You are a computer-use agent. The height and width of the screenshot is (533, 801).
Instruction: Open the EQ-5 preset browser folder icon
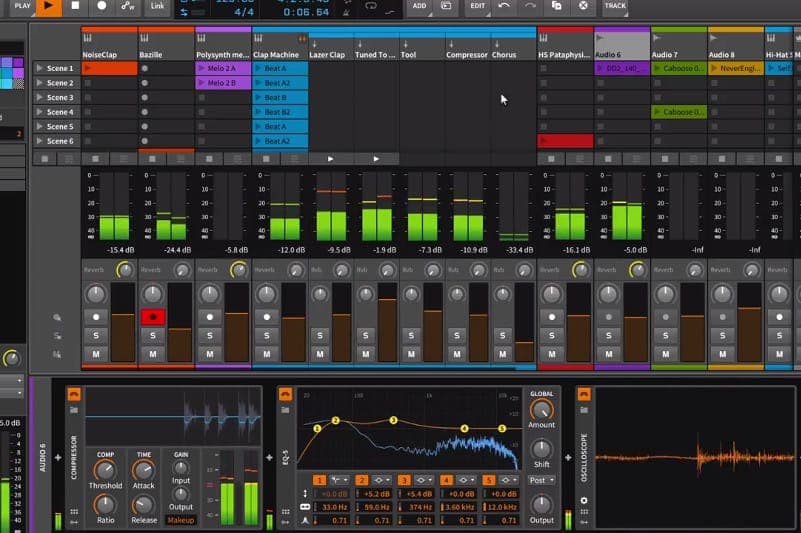285,410
